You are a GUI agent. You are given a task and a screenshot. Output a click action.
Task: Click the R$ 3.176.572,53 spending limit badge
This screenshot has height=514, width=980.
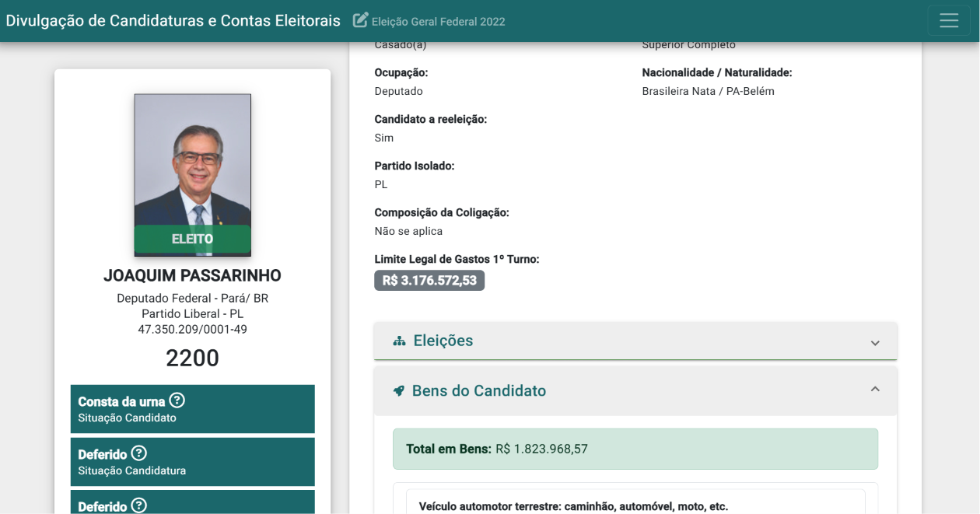(x=429, y=281)
